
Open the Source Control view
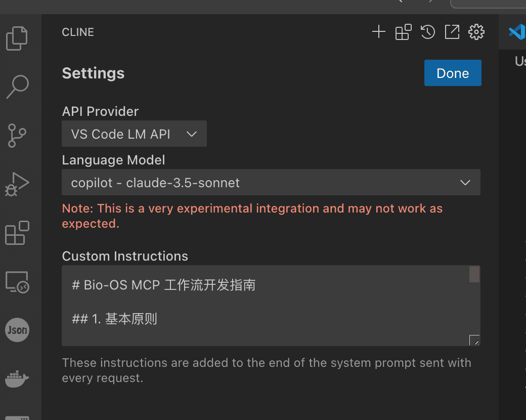tap(17, 136)
